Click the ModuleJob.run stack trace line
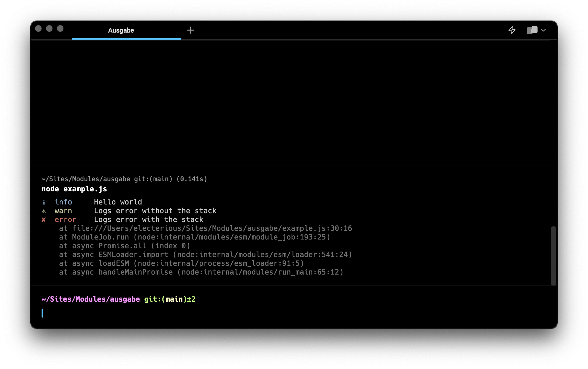Viewport: 588px width, 369px height. point(194,237)
